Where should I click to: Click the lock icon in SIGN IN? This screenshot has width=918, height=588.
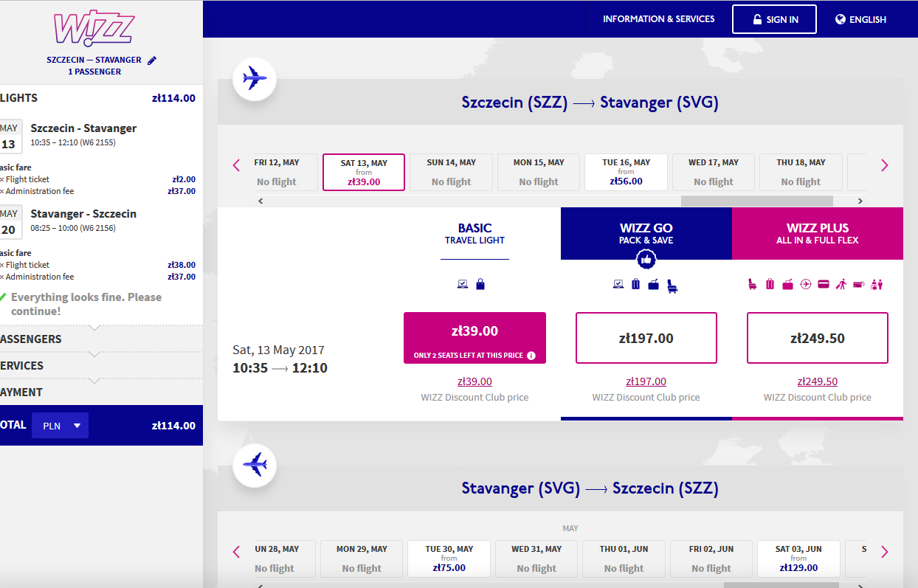click(757, 20)
